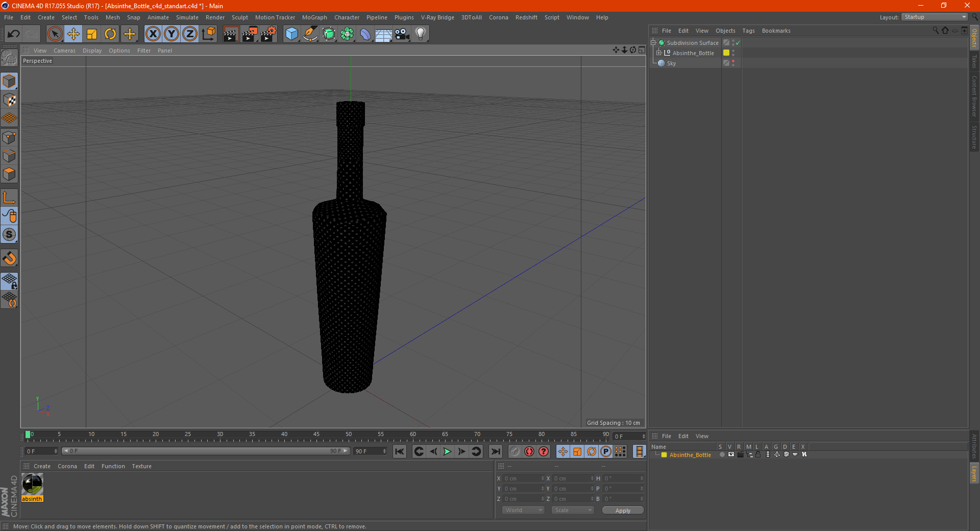
Task: Add a Camera object
Action: (402, 34)
